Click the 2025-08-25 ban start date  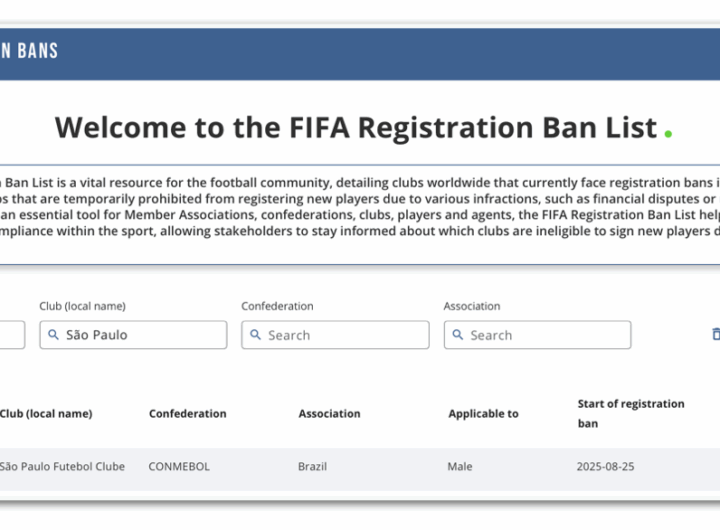click(605, 466)
